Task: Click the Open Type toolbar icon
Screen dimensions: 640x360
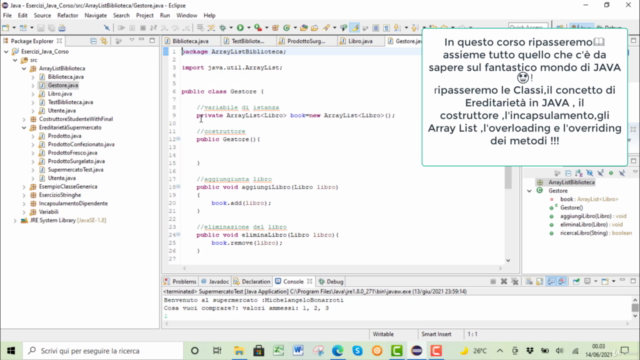Action: click(x=304, y=28)
